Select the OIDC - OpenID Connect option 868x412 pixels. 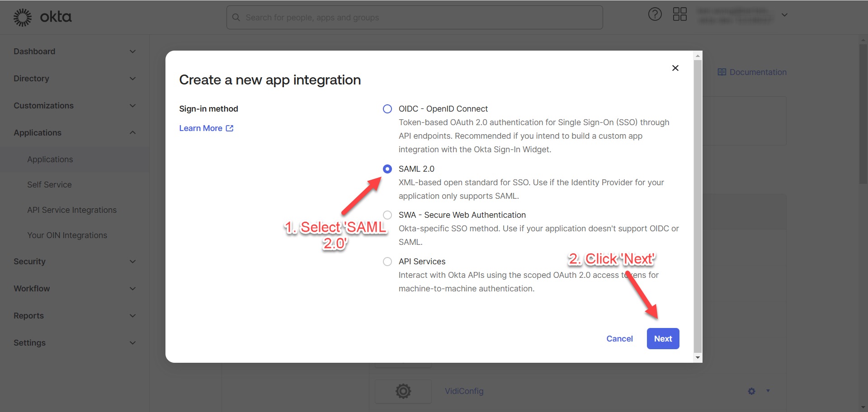(x=387, y=109)
